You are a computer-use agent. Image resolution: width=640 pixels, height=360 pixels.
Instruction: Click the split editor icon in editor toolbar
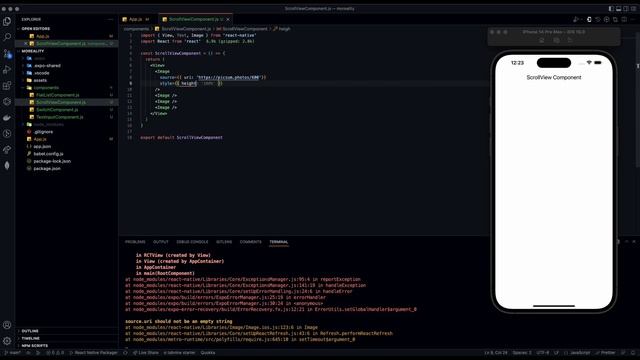click(x=624, y=19)
